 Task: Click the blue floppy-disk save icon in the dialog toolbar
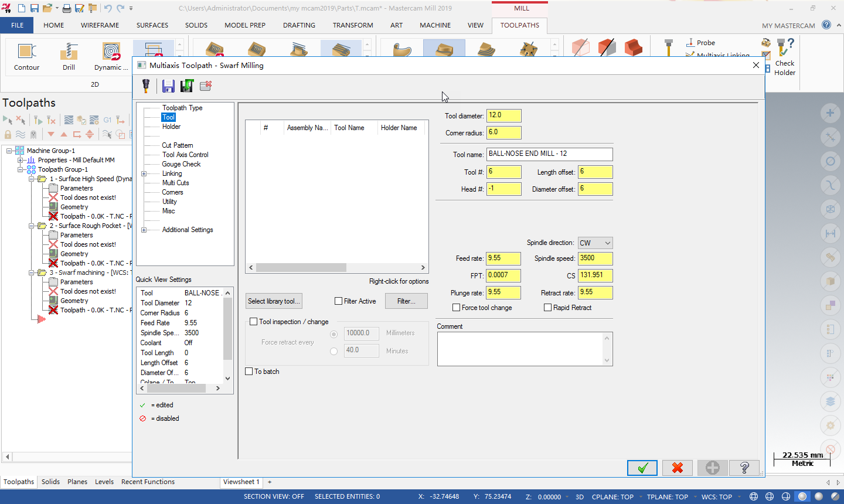click(x=168, y=86)
